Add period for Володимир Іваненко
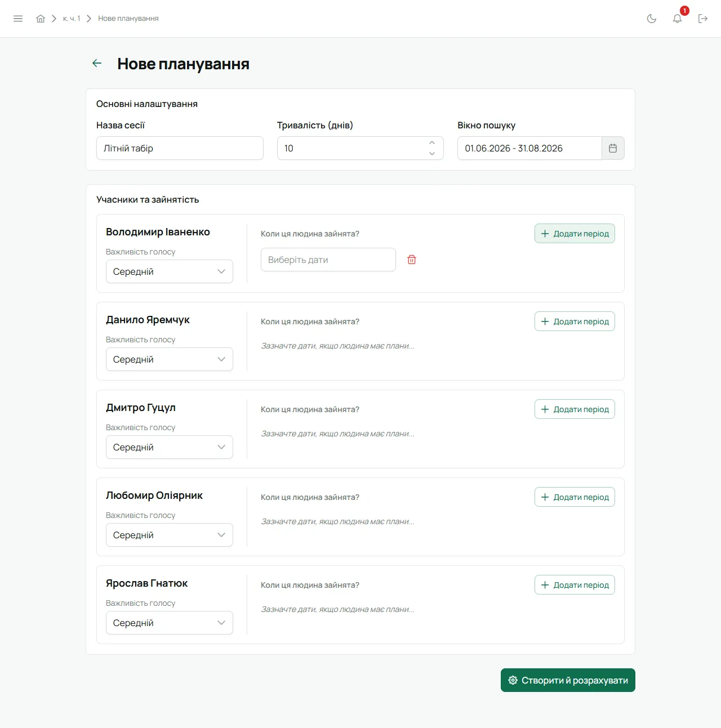This screenshot has height=728, width=721. (x=575, y=234)
